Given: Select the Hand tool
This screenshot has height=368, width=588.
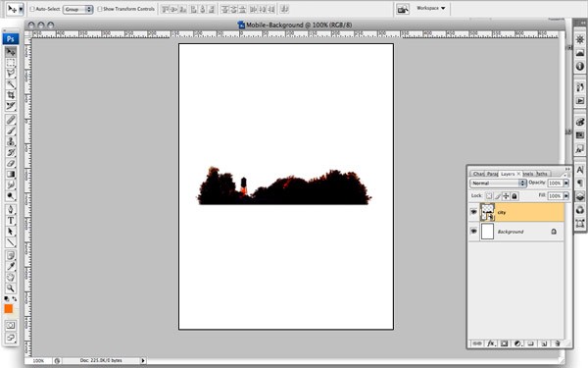Looking at the screenshot, I should [11, 278].
